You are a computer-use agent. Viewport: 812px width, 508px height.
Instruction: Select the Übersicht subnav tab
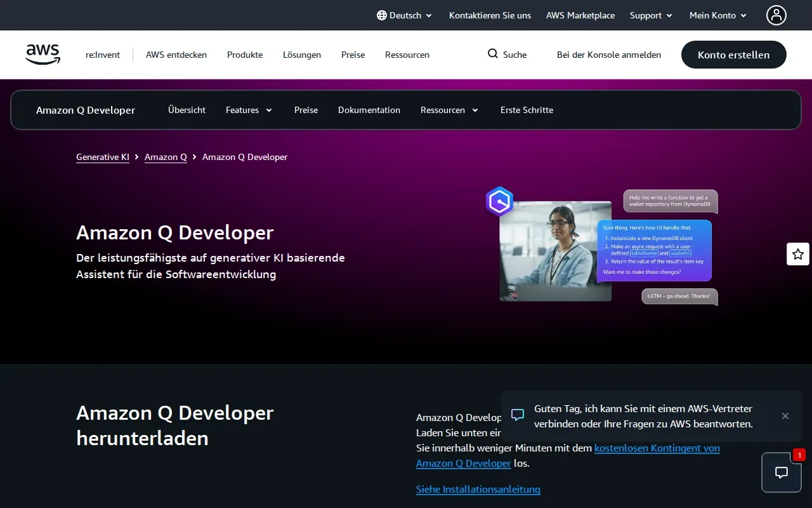click(187, 110)
